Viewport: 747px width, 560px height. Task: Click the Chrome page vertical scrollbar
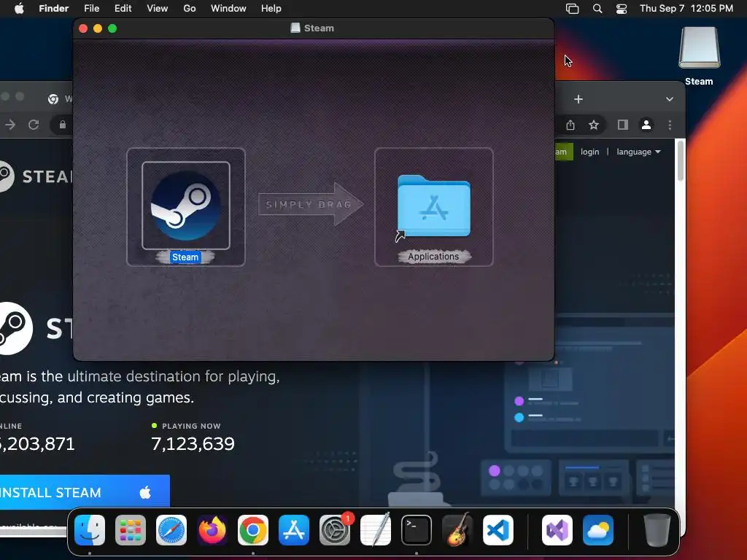pyautogui.click(x=681, y=161)
